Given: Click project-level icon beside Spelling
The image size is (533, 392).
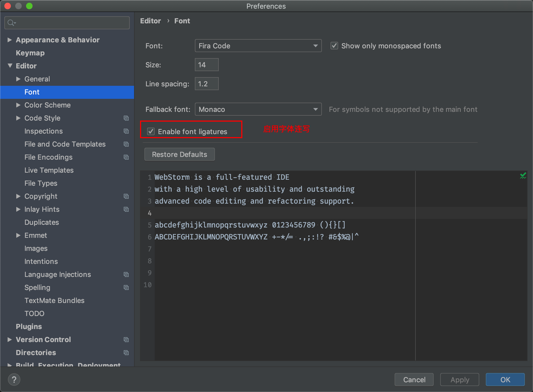Looking at the screenshot, I should [x=126, y=287].
